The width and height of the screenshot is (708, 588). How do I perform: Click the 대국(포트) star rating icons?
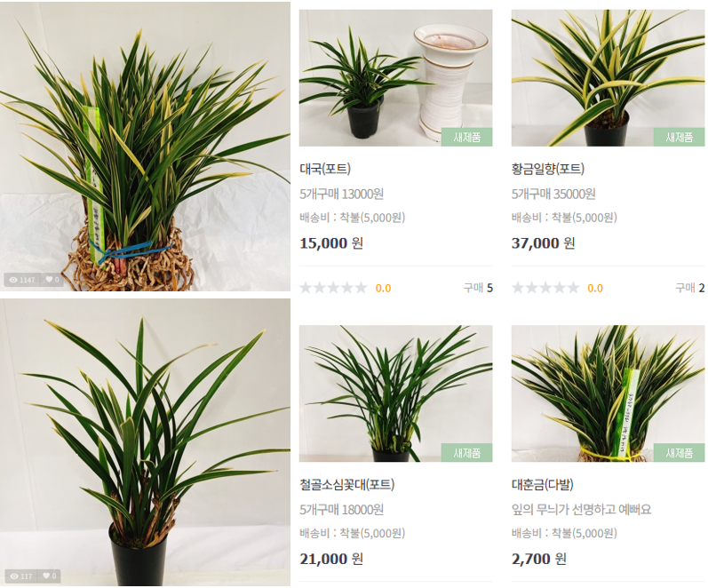click(333, 288)
